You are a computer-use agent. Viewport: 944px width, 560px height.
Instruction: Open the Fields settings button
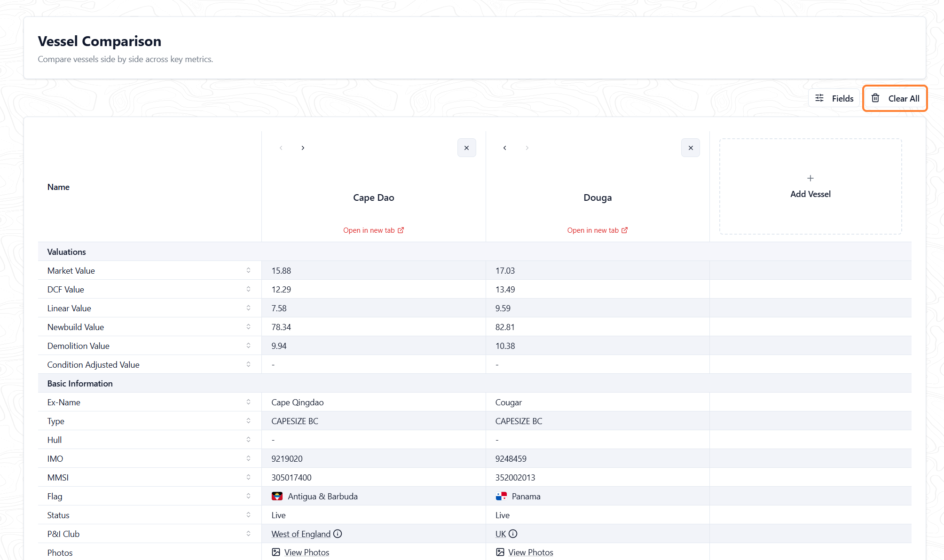pyautogui.click(x=834, y=98)
